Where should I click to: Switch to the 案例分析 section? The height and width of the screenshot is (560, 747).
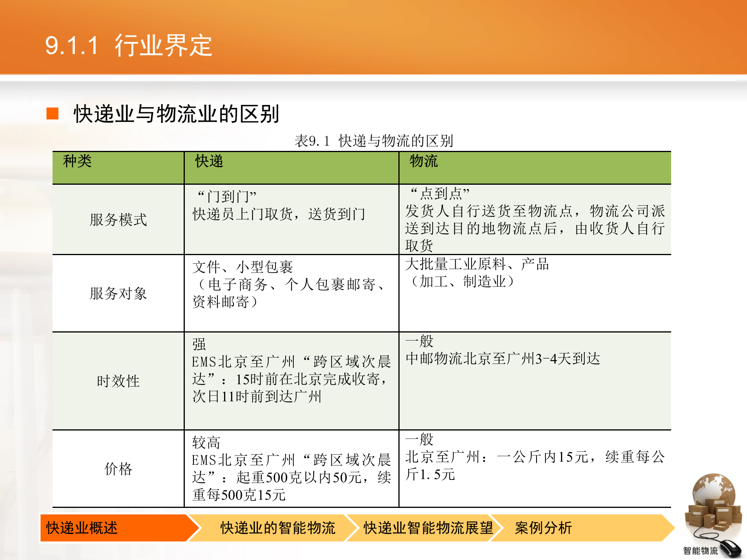coord(543,528)
